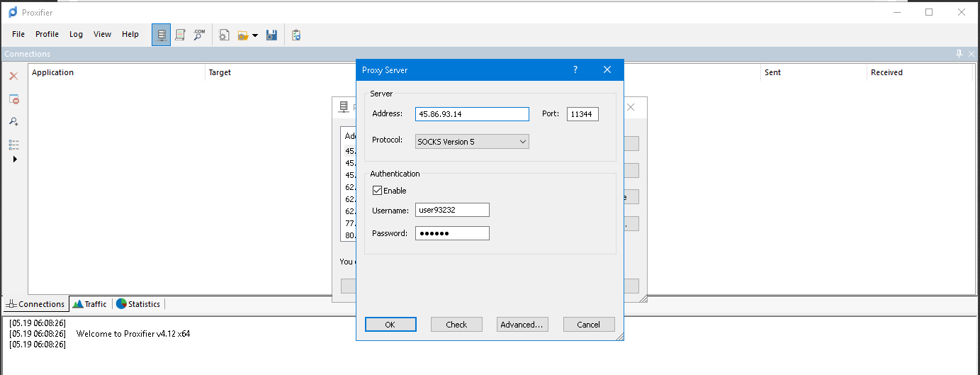Click the list view sidebar icon

point(13,144)
